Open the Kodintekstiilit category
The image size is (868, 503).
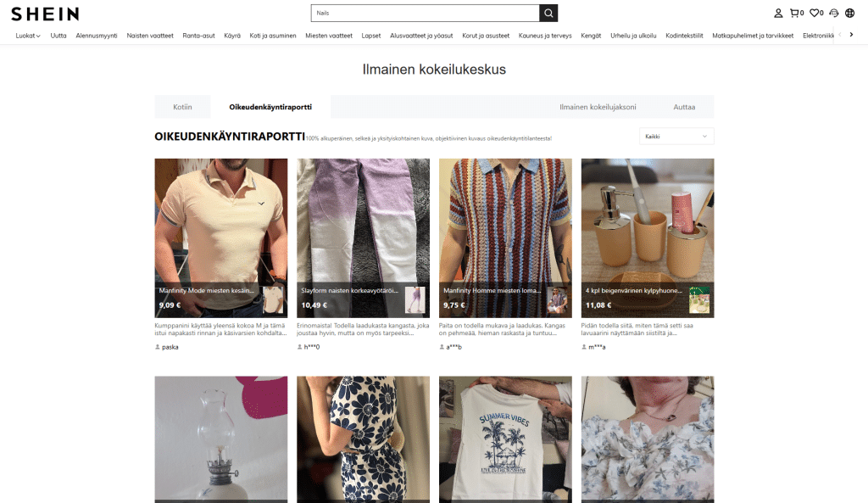point(684,36)
